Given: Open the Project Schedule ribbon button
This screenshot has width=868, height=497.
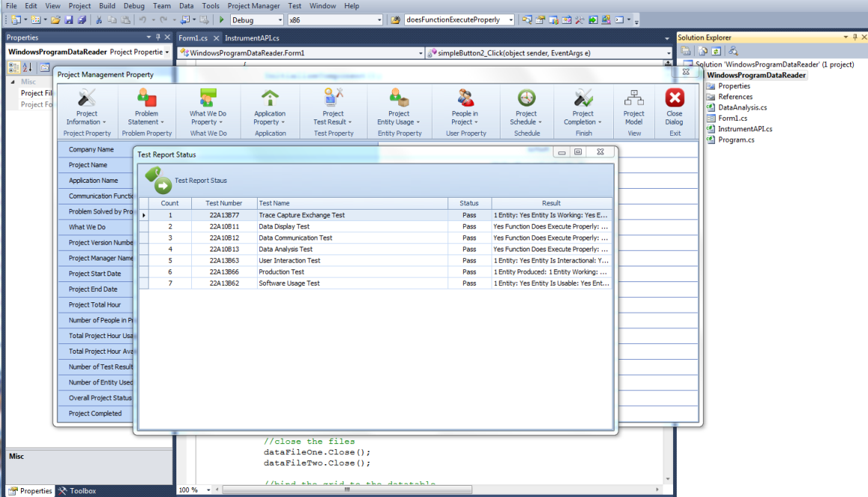Looking at the screenshot, I should (526, 107).
